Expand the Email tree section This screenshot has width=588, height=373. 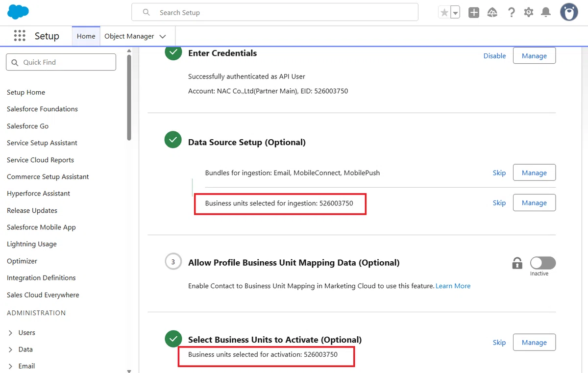[x=11, y=366]
